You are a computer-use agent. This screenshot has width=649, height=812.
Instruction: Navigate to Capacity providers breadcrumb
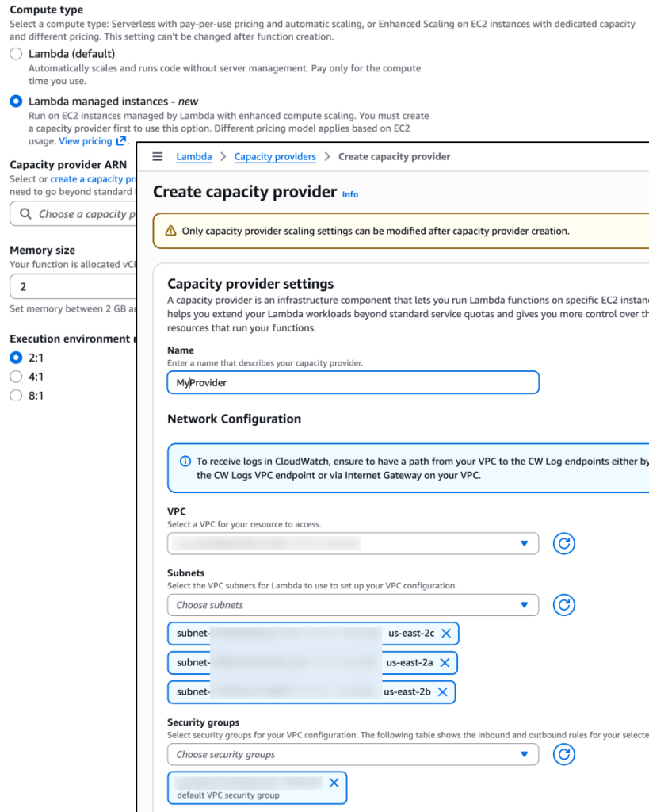275,156
